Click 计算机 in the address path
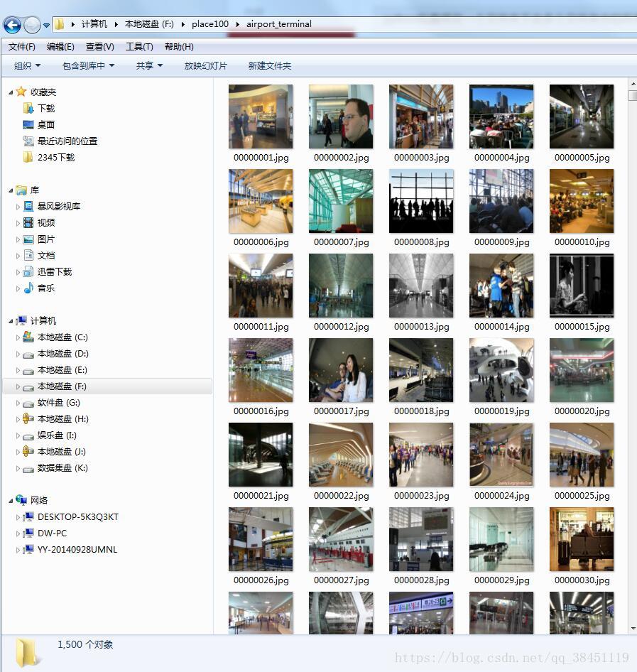 (x=94, y=24)
